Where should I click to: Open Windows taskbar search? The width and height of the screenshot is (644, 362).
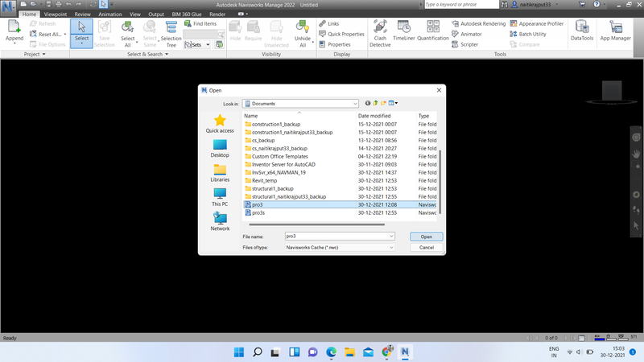(x=258, y=352)
